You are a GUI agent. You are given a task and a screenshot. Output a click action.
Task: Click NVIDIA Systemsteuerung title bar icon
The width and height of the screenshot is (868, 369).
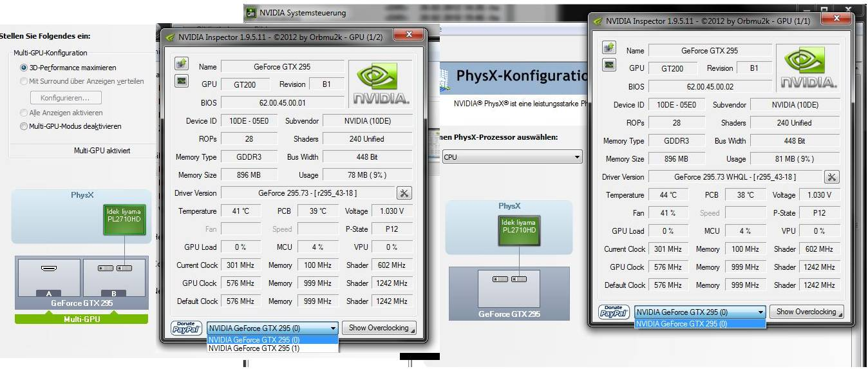pos(250,12)
